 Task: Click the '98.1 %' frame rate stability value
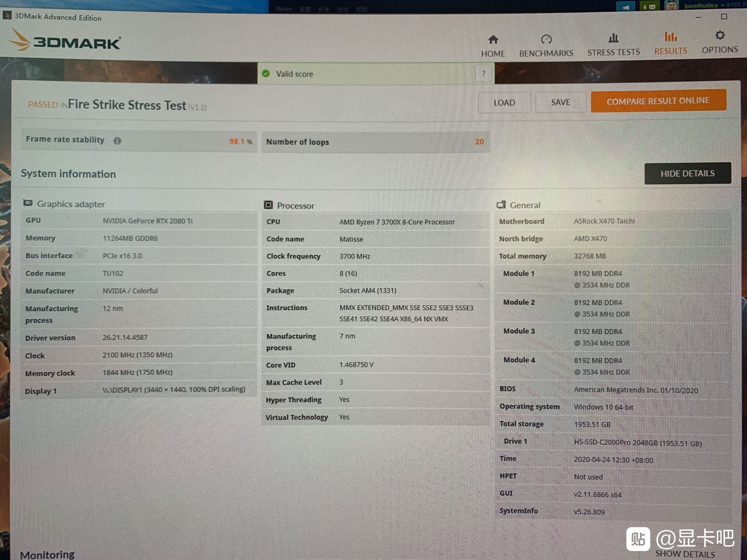click(x=241, y=141)
